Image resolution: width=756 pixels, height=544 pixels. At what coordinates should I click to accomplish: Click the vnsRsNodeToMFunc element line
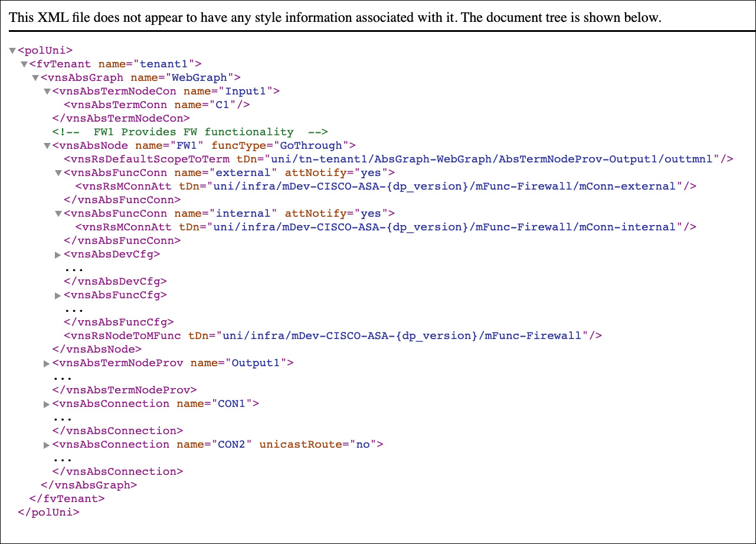click(333, 335)
